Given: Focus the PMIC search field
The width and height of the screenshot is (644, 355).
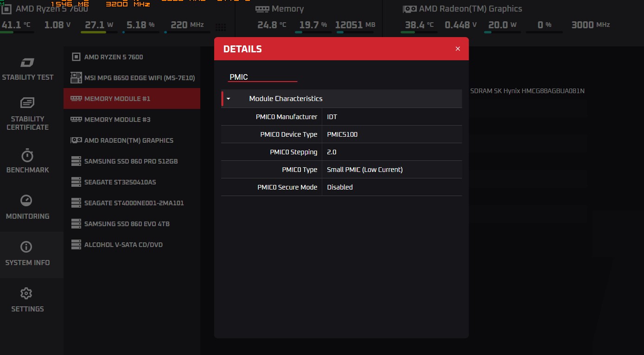Looking at the screenshot, I should (262, 77).
